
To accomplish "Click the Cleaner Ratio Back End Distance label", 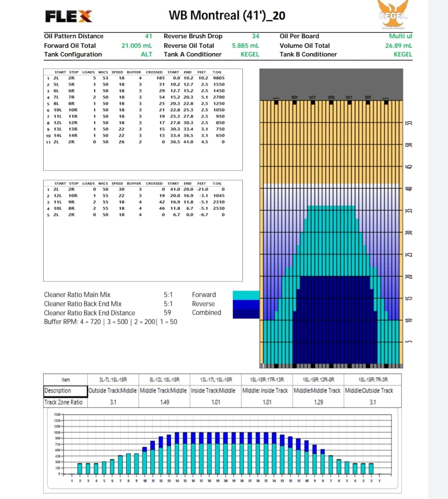I will 90,313.
